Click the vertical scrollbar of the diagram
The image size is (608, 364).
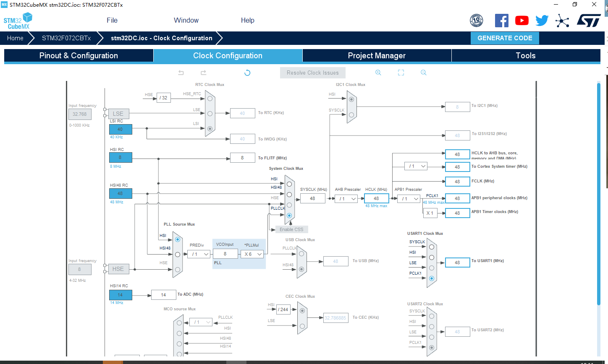pos(599,194)
